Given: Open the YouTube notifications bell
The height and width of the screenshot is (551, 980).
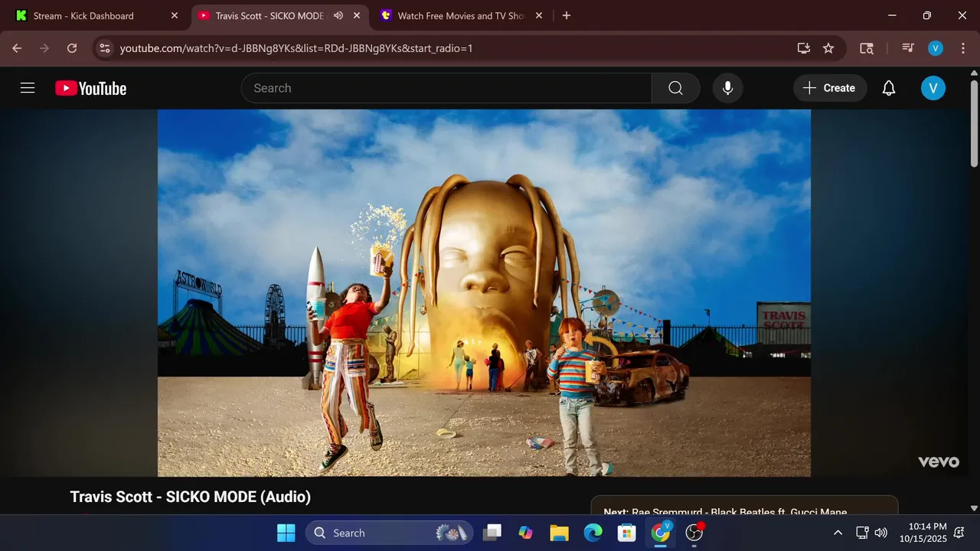Looking at the screenshot, I should 889,88.
